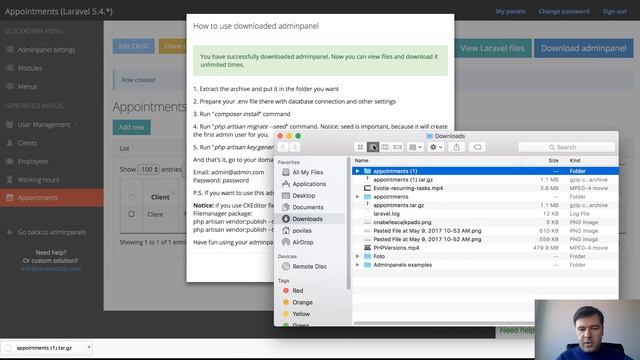Open Applications in Finder sidebar
Image resolution: width=640 pixels, height=360 pixels.
click(x=309, y=184)
